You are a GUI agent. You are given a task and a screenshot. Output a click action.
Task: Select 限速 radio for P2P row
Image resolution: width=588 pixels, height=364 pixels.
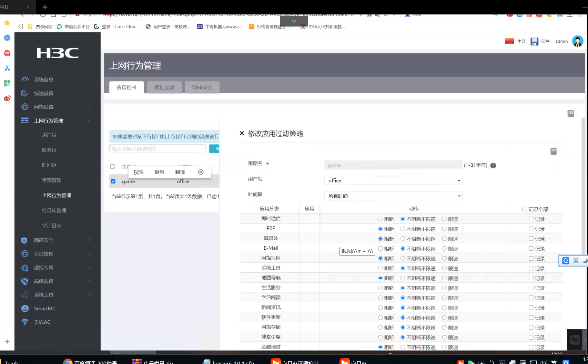[x=444, y=229]
